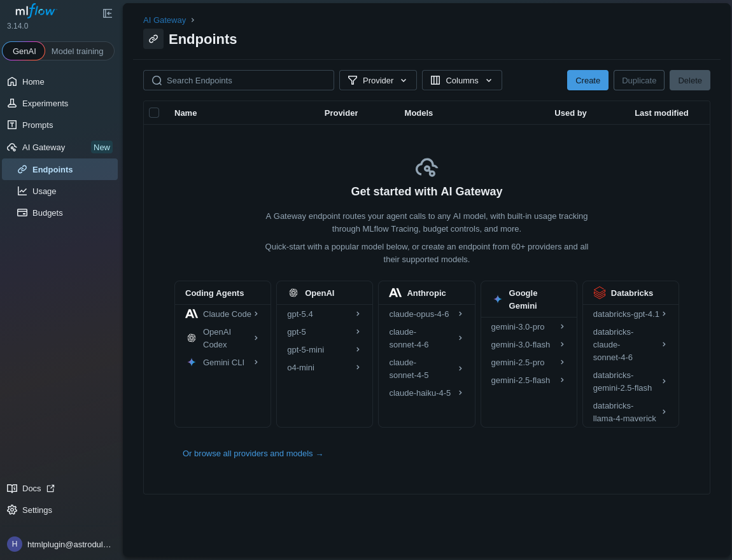The height and width of the screenshot is (560, 732).
Task: Click the OpenAI logo in card header
Action: pos(293,293)
